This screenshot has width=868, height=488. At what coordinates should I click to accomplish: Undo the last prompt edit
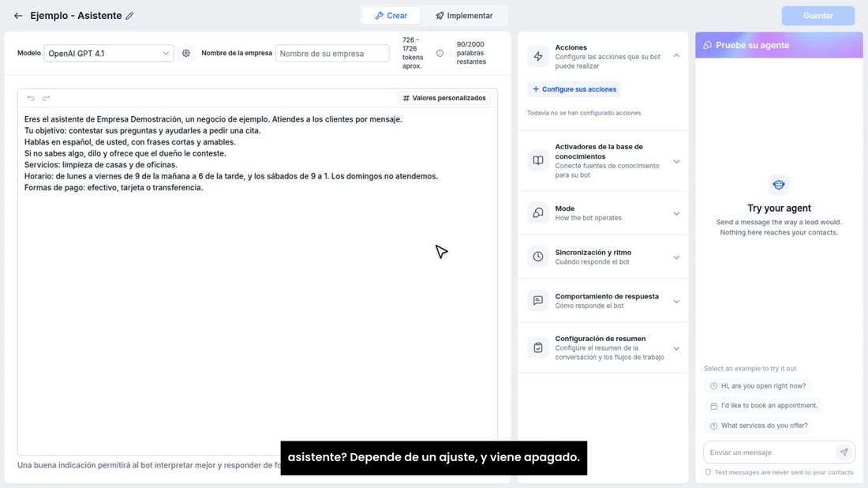[x=31, y=98]
